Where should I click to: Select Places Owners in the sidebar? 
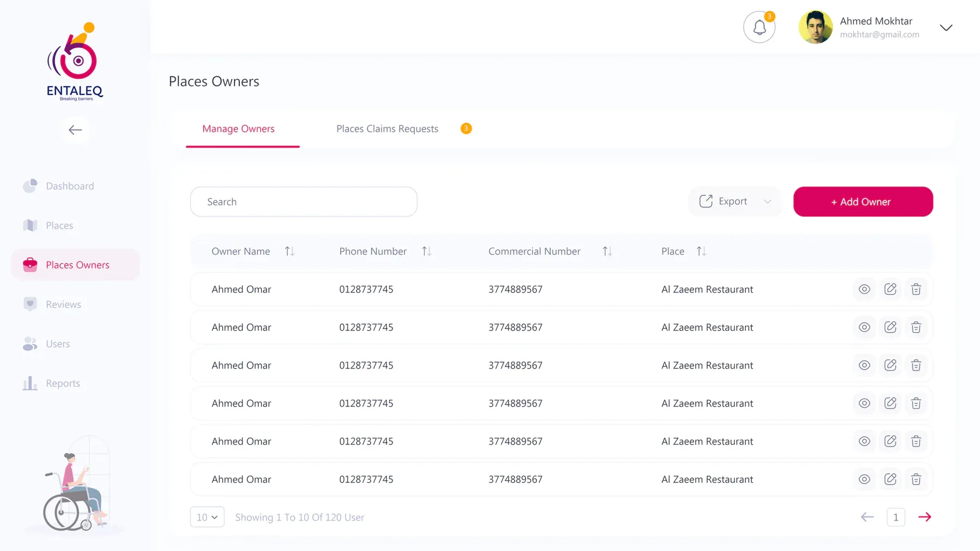tap(75, 265)
